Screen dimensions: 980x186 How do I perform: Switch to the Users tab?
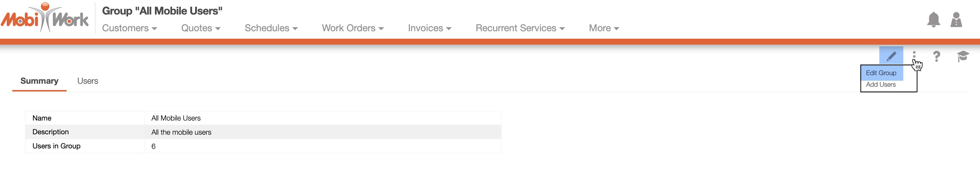87,81
